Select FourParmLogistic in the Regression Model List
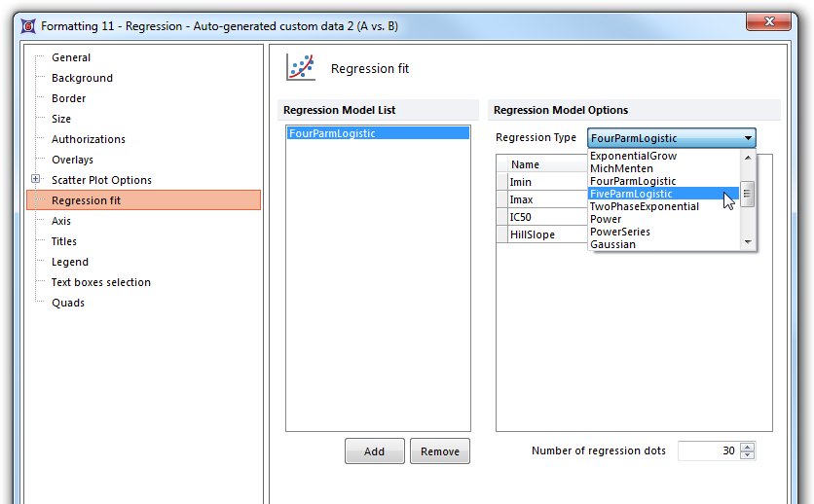 [x=332, y=133]
